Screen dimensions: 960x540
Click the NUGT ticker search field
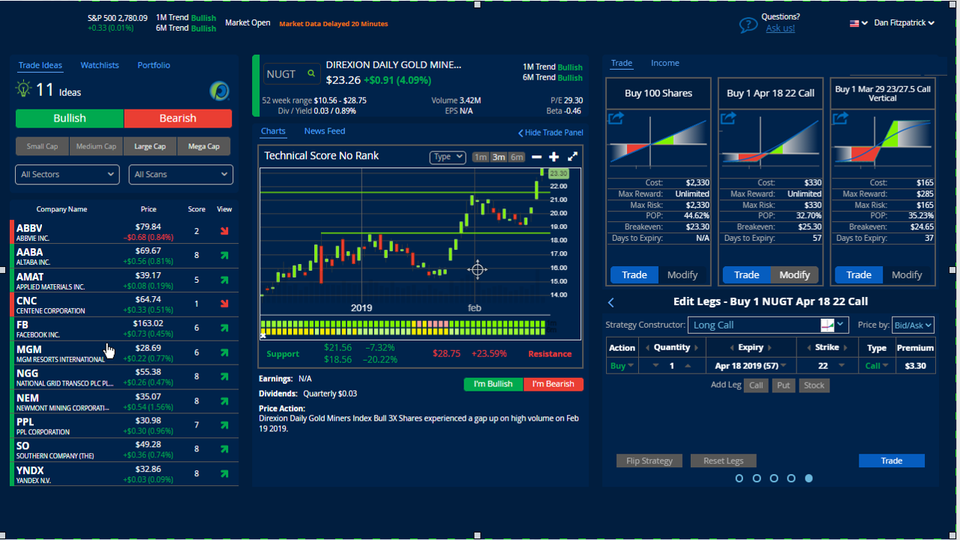(x=289, y=73)
